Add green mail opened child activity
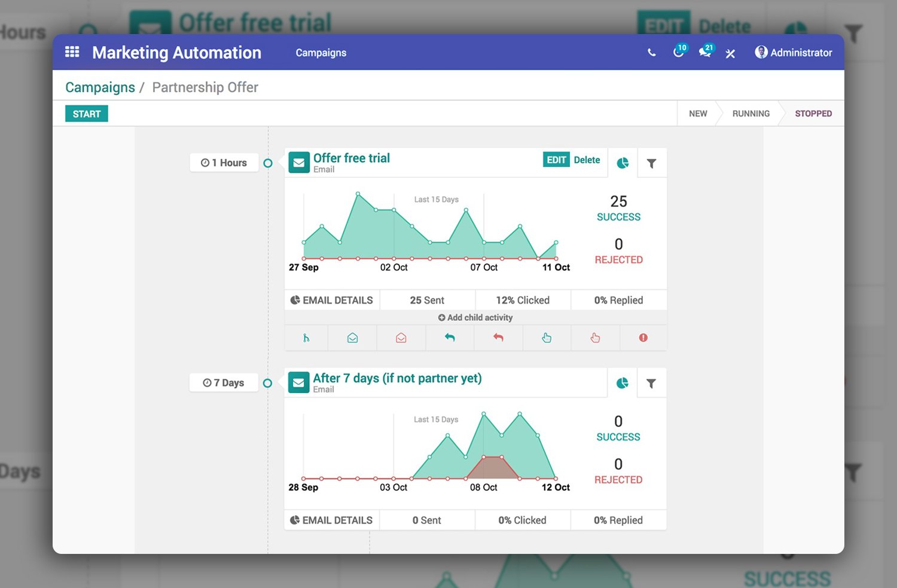 (x=353, y=338)
